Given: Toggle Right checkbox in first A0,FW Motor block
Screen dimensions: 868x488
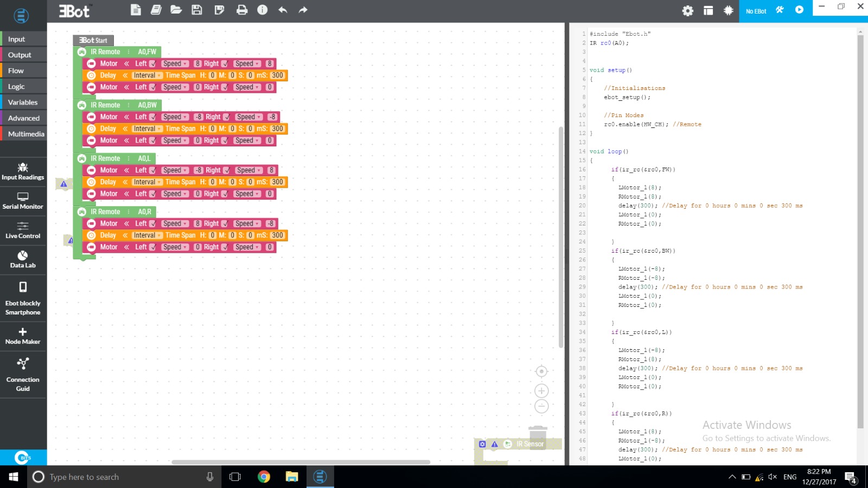Looking at the screenshot, I should pyautogui.click(x=225, y=64).
